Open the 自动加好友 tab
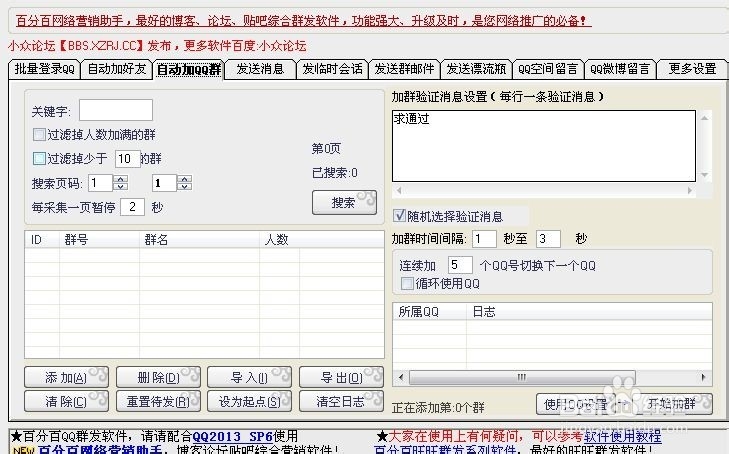The image size is (729, 454). tap(116, 69)
